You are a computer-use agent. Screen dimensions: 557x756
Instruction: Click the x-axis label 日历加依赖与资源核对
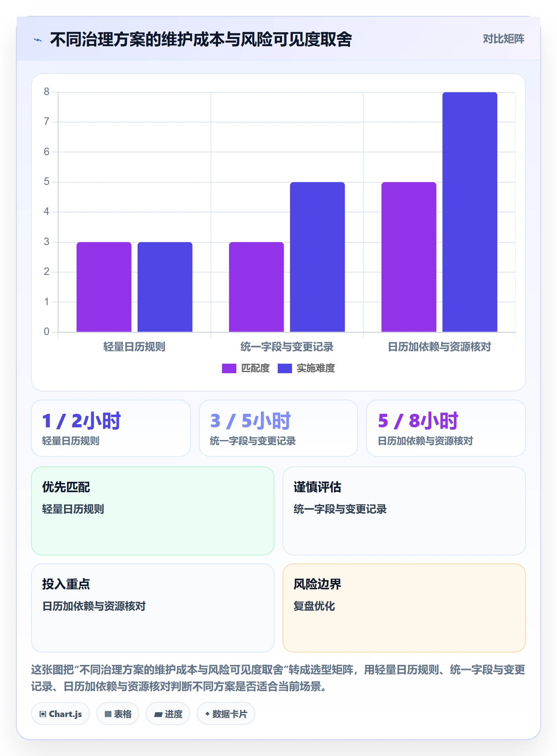pyautogui.click(x=440, y=347)
